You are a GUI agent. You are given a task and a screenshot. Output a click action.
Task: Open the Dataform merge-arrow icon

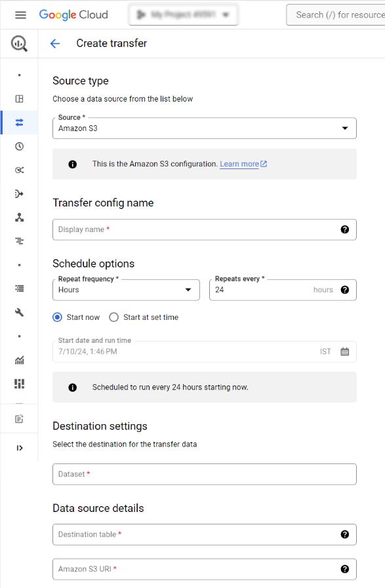(x=19, y=193)
